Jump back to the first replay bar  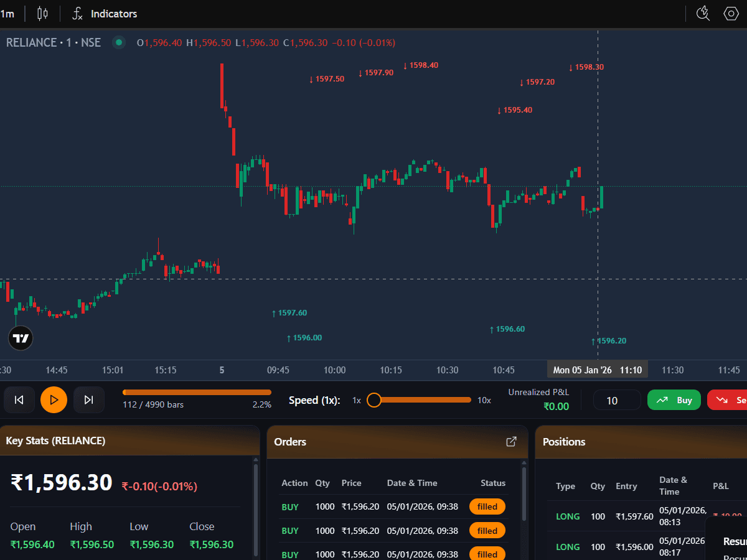19,399
